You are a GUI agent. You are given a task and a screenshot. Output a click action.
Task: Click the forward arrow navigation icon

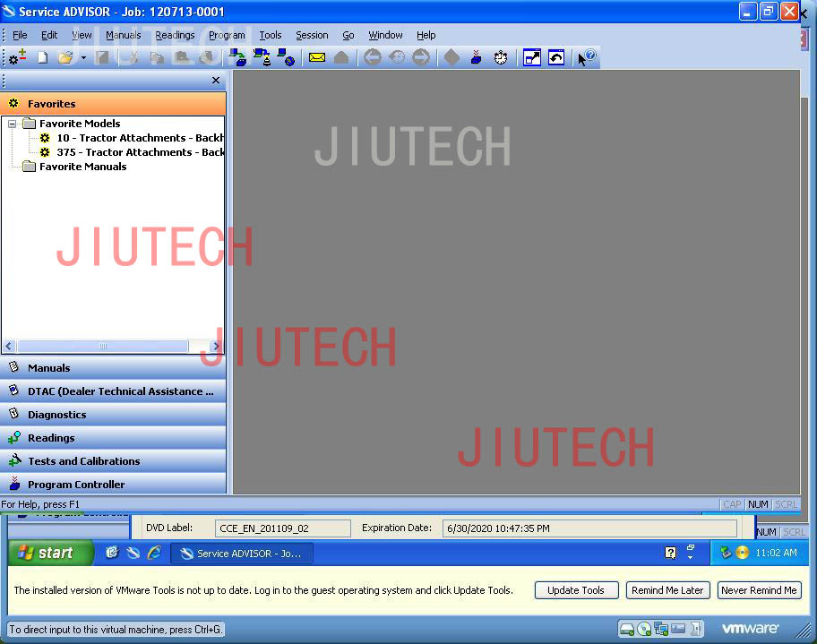coord(421,56)
